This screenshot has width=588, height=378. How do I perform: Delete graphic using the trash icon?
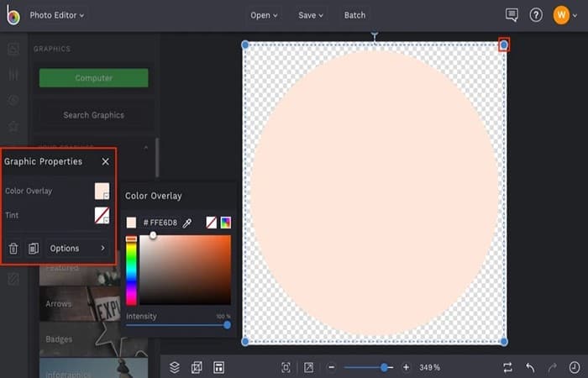pos(13,249)
